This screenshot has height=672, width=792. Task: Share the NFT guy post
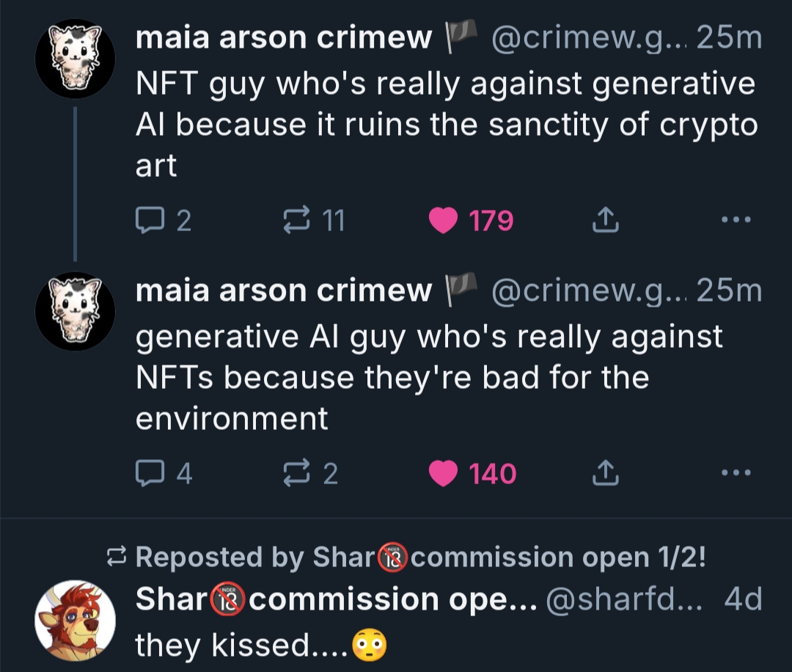coord(605,220)
